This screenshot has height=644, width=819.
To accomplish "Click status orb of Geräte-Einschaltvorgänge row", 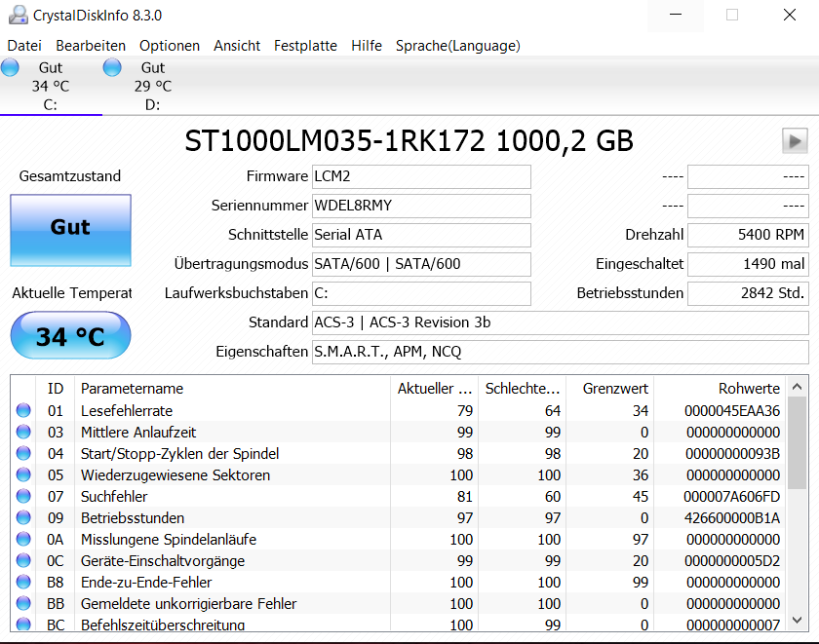I will coord(23,560).
